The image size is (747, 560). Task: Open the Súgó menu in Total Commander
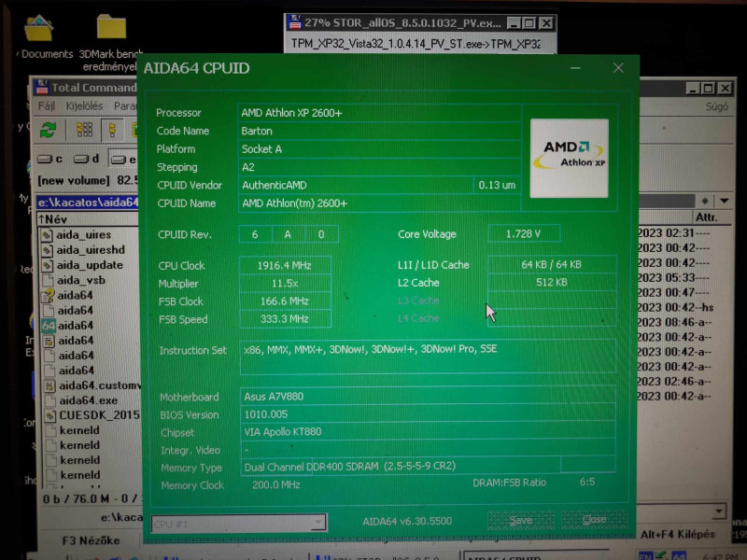pos(716,106)
